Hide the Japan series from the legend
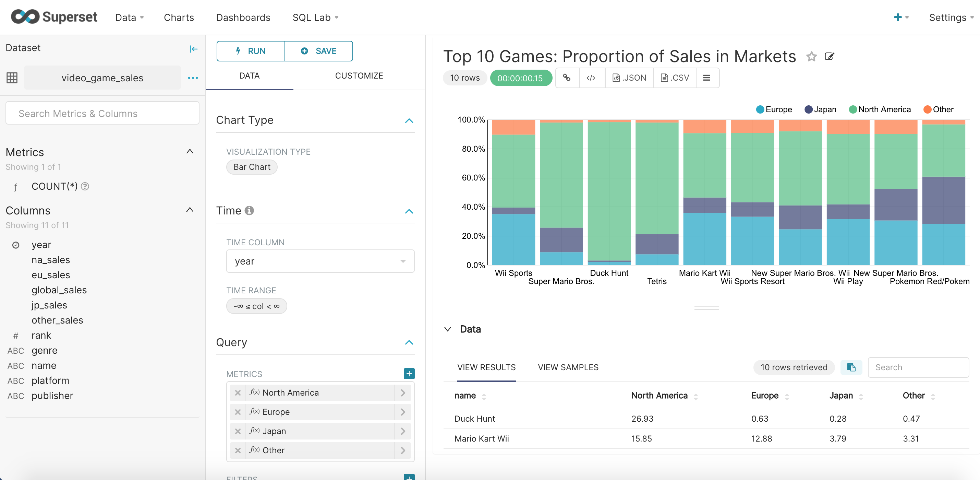Screen dimensions: 980x480 point(820,109)
